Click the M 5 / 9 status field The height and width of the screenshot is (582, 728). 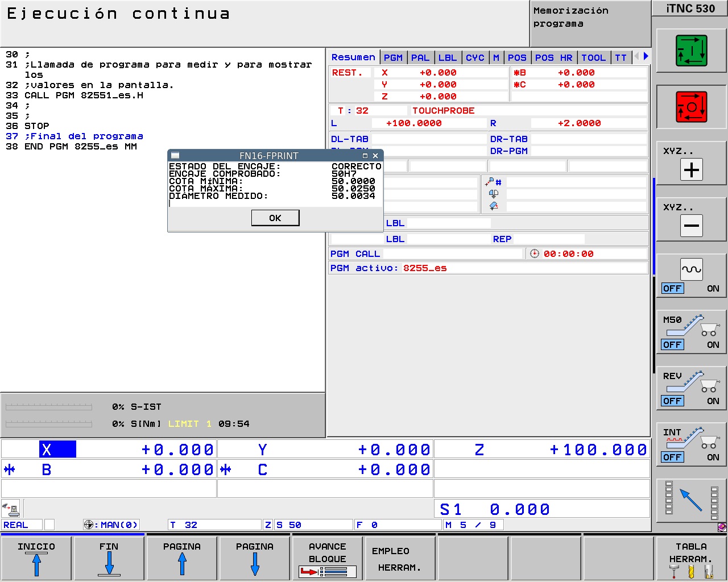tap(473, 525)
